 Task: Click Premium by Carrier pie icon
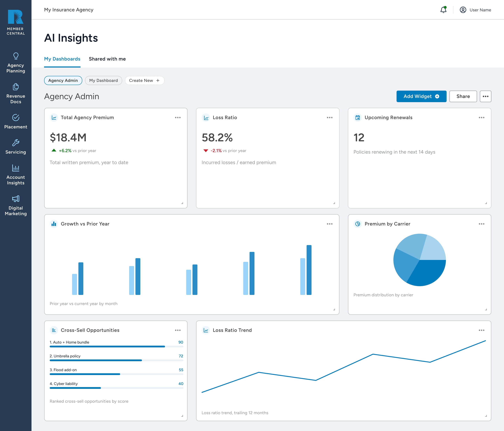point(358,224)
